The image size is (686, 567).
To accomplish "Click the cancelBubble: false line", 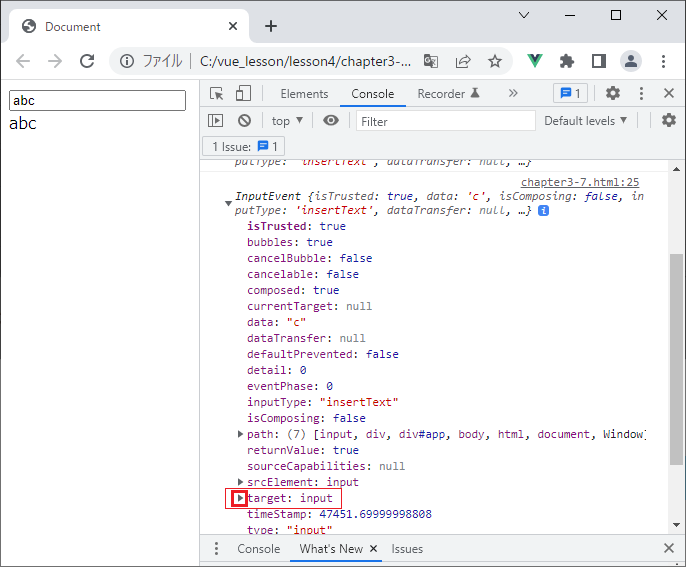I will coord(309,258).
